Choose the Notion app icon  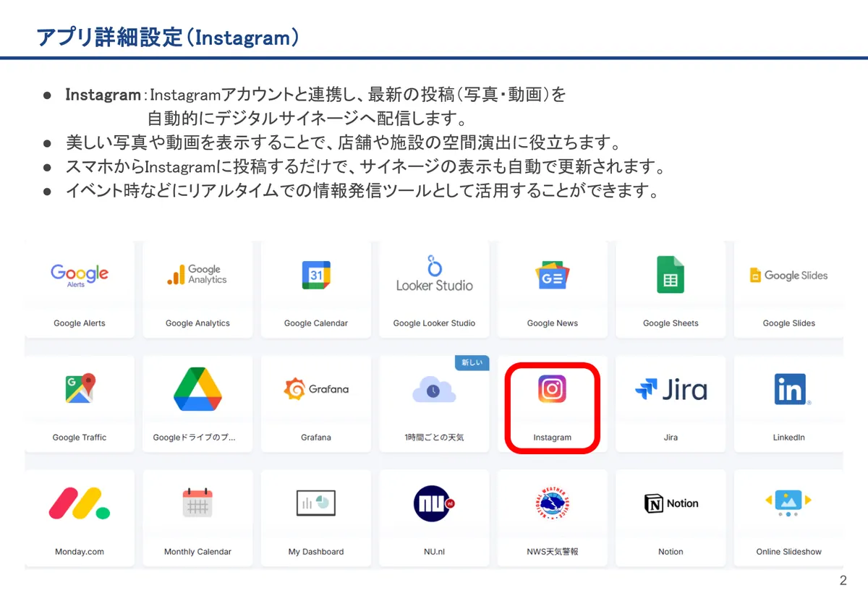point(671,503)
